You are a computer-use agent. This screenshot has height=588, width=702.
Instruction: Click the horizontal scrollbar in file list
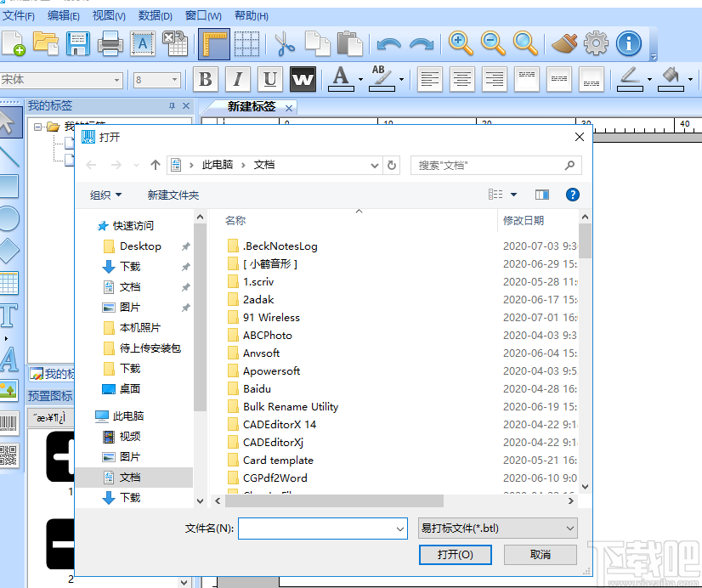pos(334,500)
